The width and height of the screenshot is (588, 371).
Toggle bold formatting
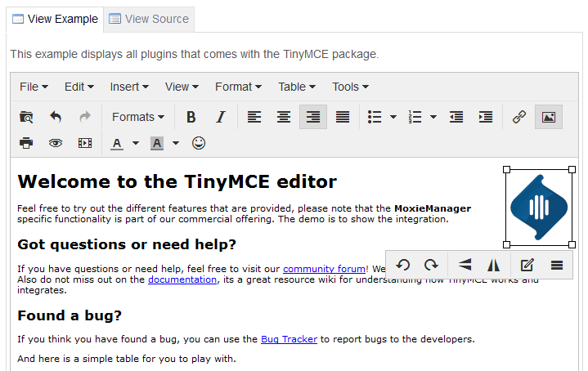[x=191, y=118]
